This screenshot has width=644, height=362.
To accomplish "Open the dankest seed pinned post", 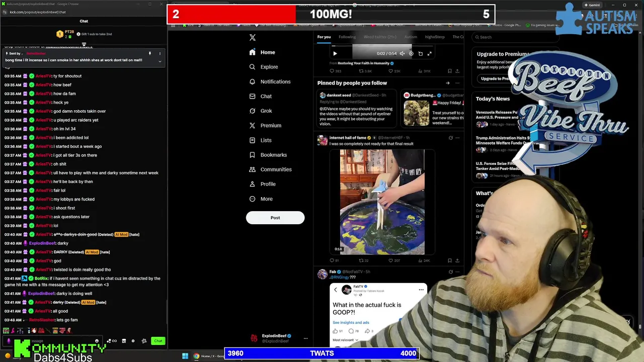I will [x=356, y=109].
